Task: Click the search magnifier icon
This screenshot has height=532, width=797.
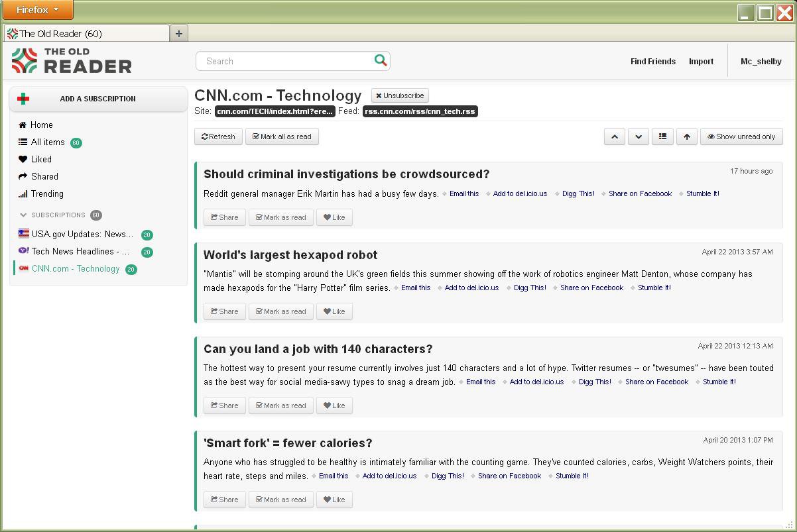Action: coord(381,60)
